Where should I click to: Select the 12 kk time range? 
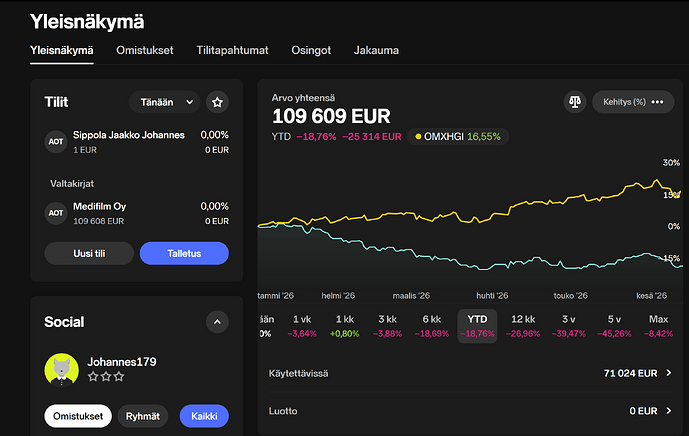pos(523,326)
